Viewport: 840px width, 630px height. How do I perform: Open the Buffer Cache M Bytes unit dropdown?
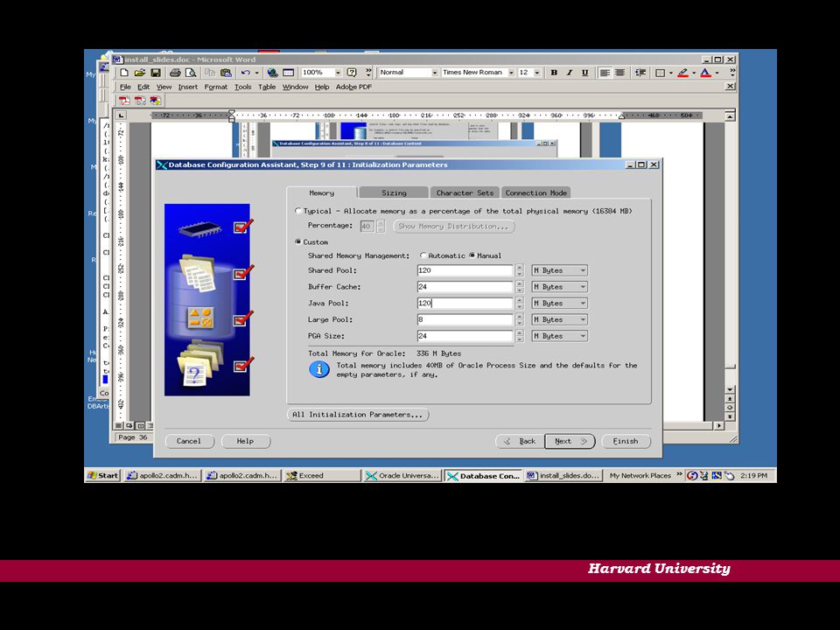560,287
